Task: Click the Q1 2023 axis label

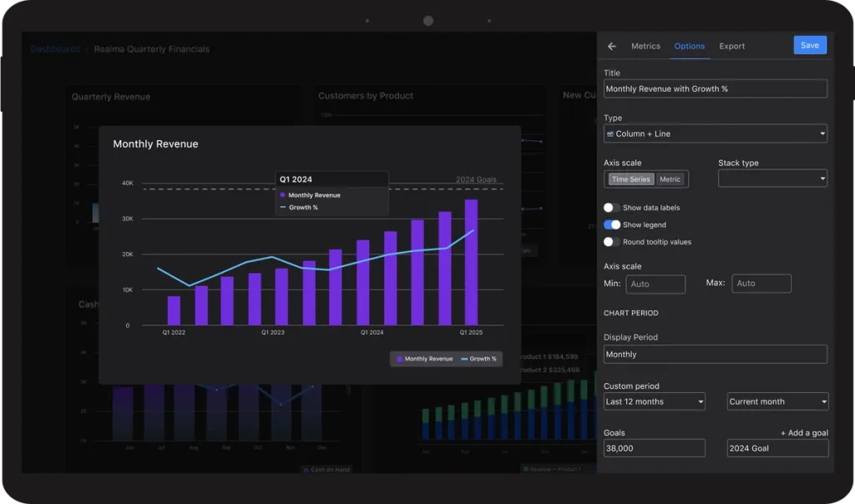Action: pyautogui.click(x=273, y=332)
